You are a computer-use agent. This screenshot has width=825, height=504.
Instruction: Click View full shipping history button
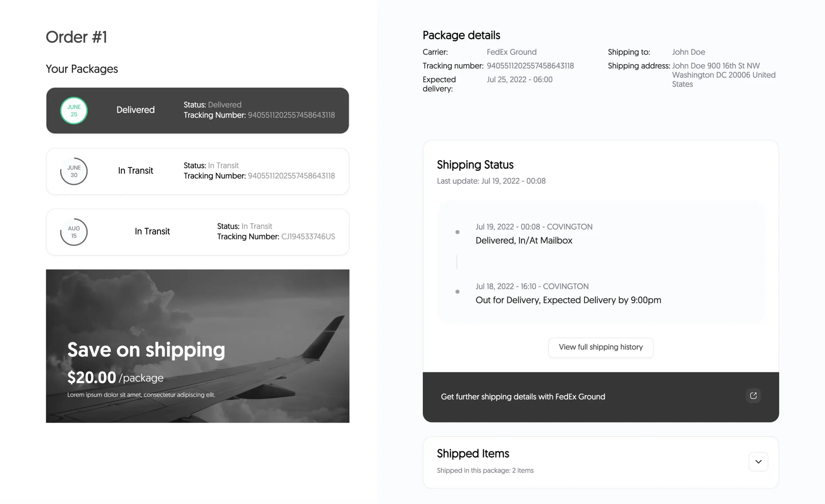tap(601, 347)
